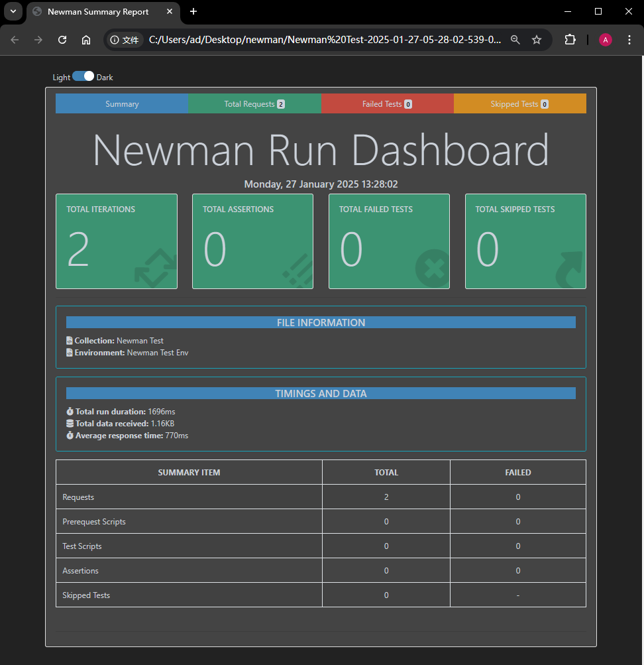Viewport: 644px width, 665px height.
Task: Click the data received value 1.16KB
Action: point(163,423)
